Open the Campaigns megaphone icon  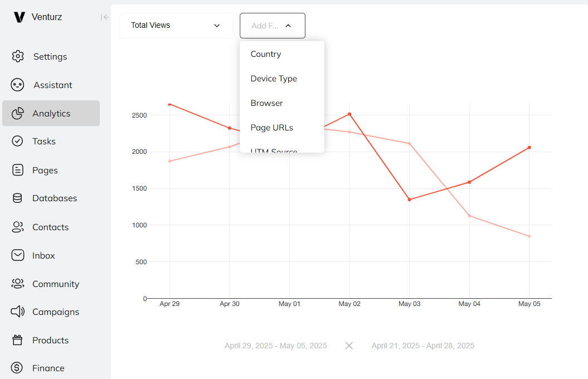coord(18,312)
